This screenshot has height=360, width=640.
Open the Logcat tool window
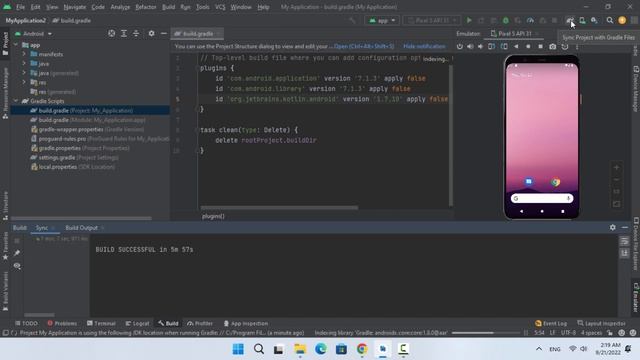click(138, 323)
